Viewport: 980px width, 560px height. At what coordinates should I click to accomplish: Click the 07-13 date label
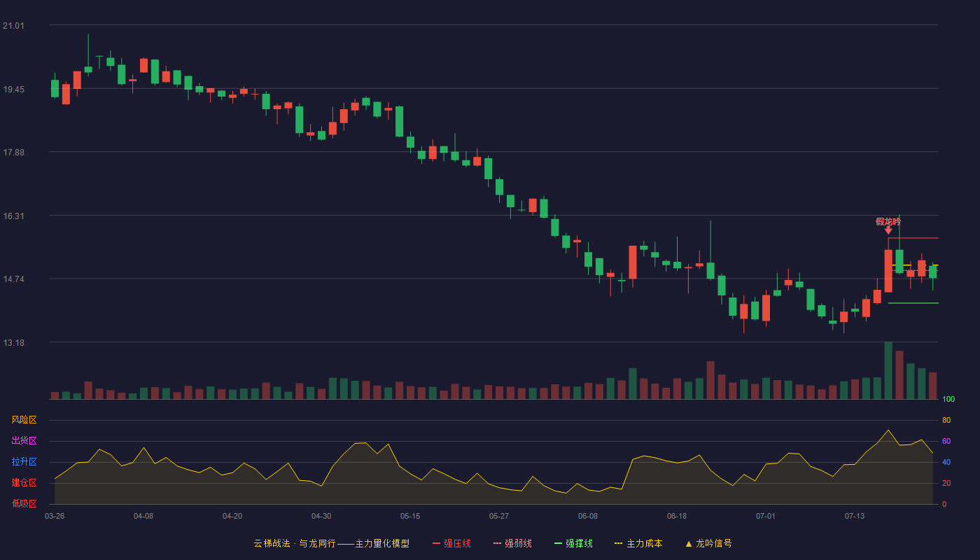coord(855,516)
